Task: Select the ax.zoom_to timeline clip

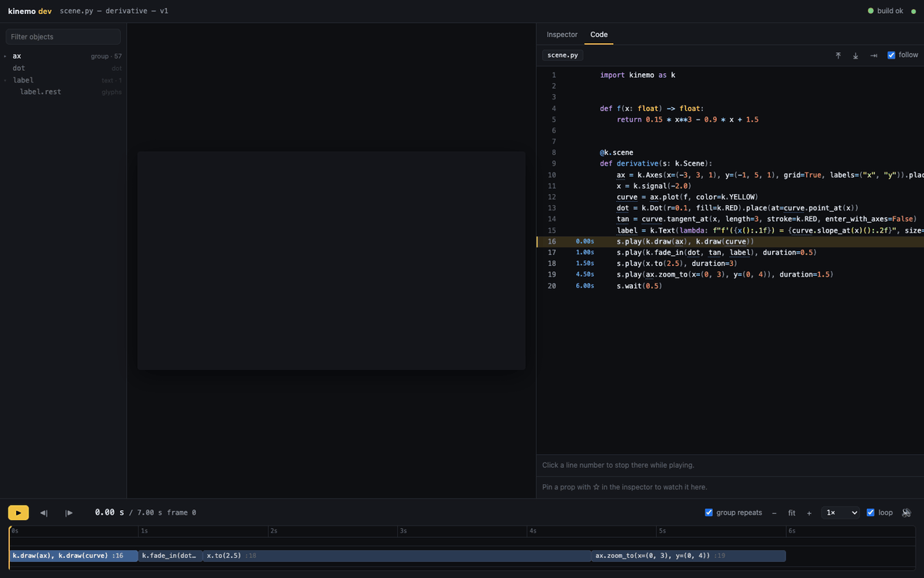Action: click(689, 556)
